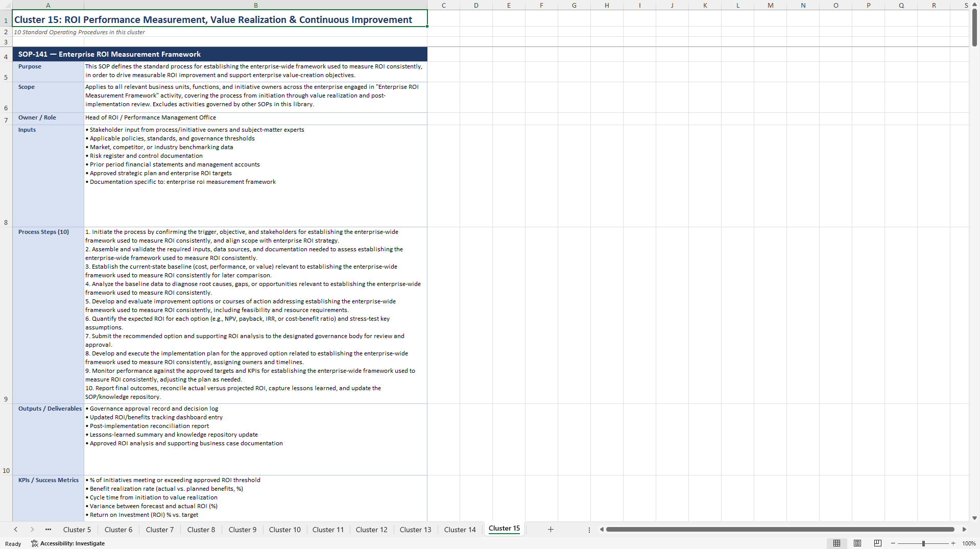Open the Cluster 12 sheet tab

pos(372,530)
